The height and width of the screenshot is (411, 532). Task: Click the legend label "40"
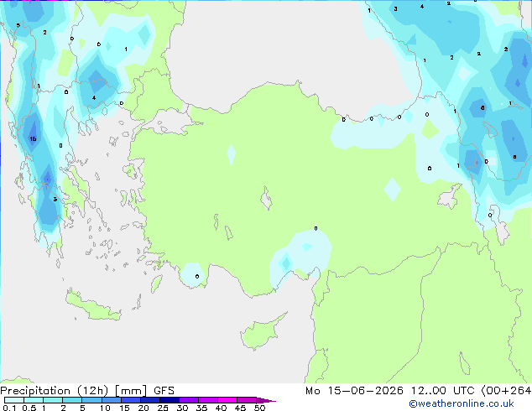tap(221, 408)
